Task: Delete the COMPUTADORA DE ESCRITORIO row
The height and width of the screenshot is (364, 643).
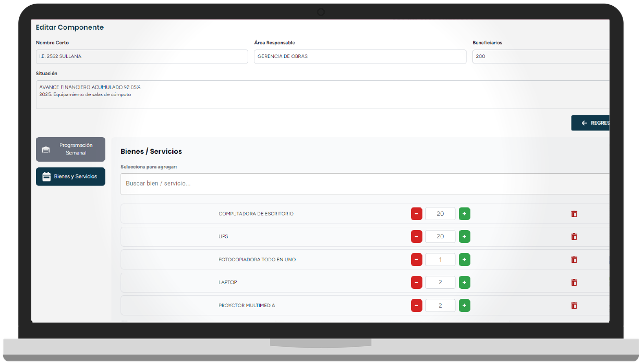Action: 574,214
